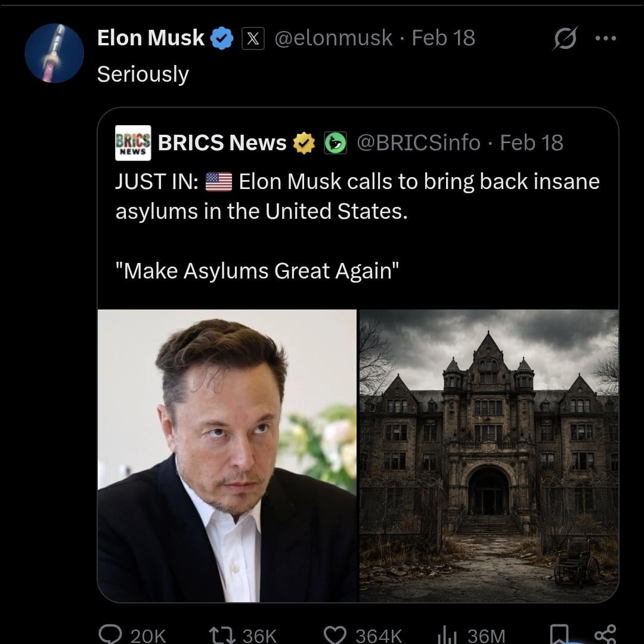Click the gold verified badge on BRICS News
The height and width of the screenshot is (644, 644).
[x=304, y=143]
